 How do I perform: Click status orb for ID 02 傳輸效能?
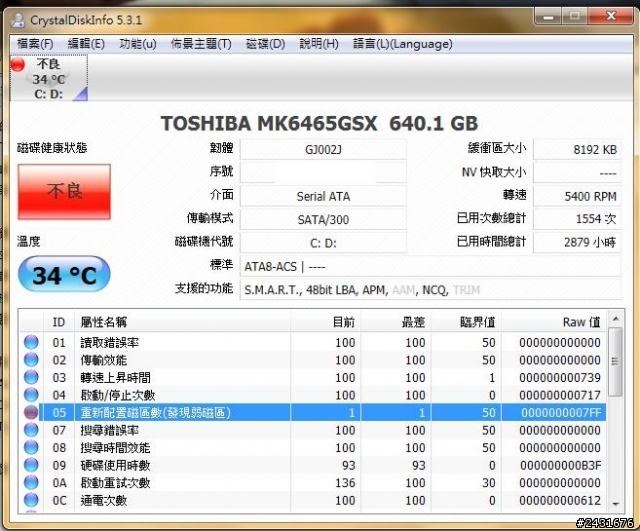31,360
